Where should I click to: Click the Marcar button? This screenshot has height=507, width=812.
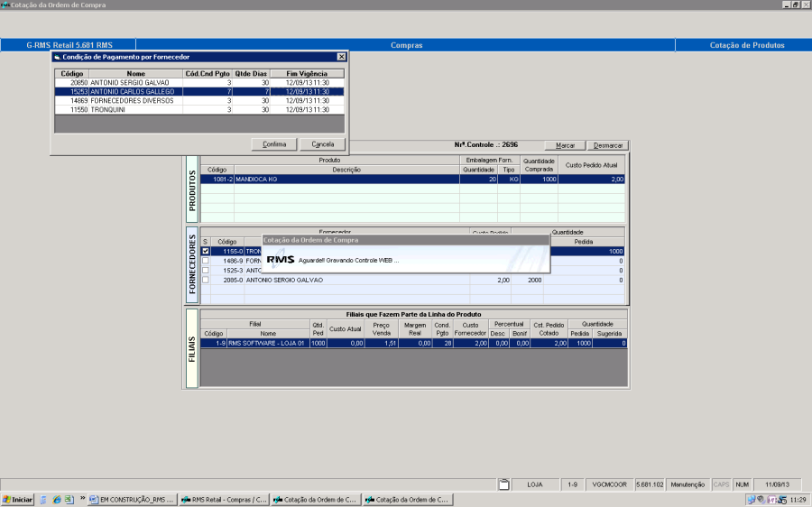click(x=565, y=145)
